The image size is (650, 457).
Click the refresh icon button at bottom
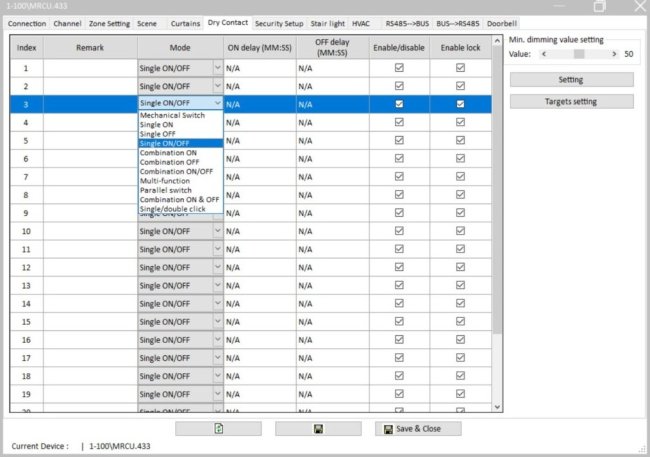pyautogui.click(x=218, y=428)
